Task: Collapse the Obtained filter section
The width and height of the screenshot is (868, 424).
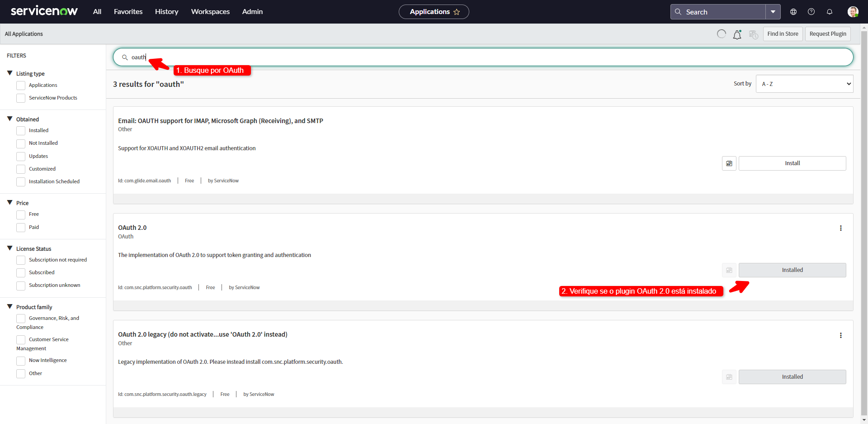Action: click(x=9, y=119)
